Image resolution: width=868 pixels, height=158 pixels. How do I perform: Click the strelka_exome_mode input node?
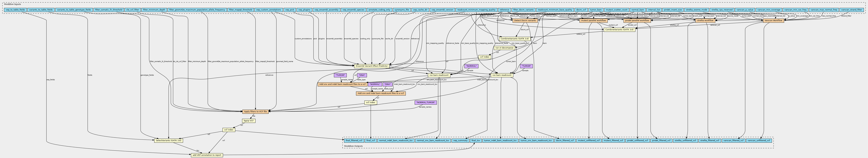click(x=696, y=10)
